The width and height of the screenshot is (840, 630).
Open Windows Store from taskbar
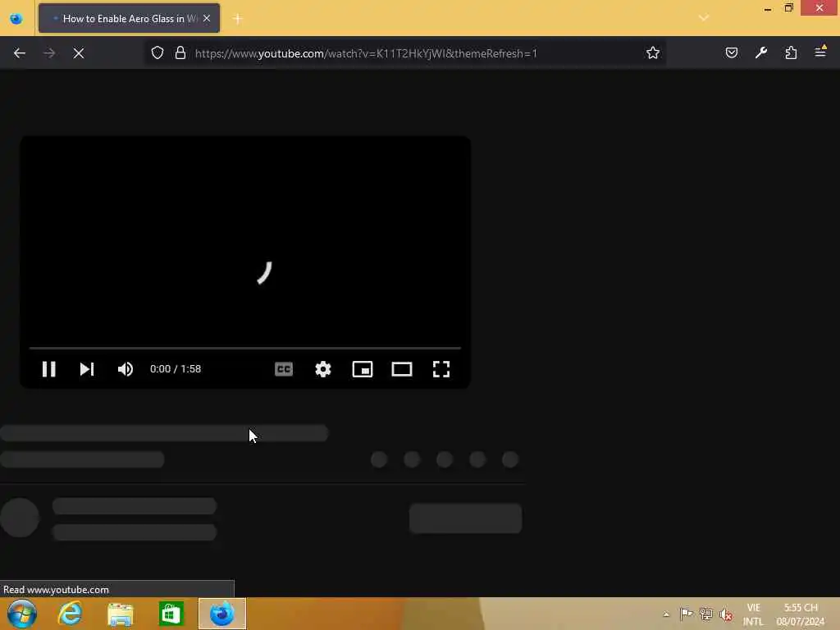coord(171,614)
